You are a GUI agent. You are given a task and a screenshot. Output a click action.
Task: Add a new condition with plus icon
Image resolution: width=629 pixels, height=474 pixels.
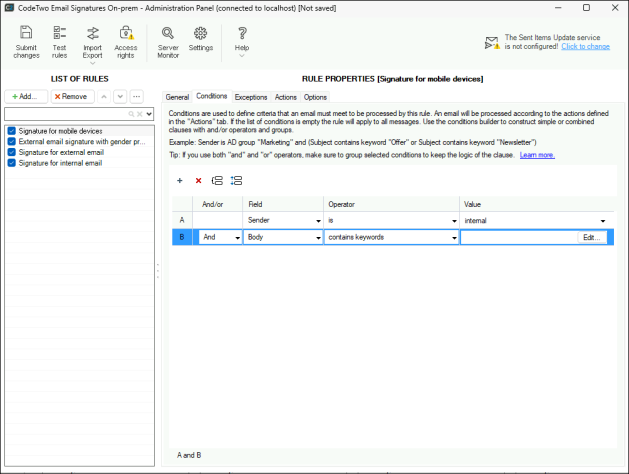pos(180,180)
